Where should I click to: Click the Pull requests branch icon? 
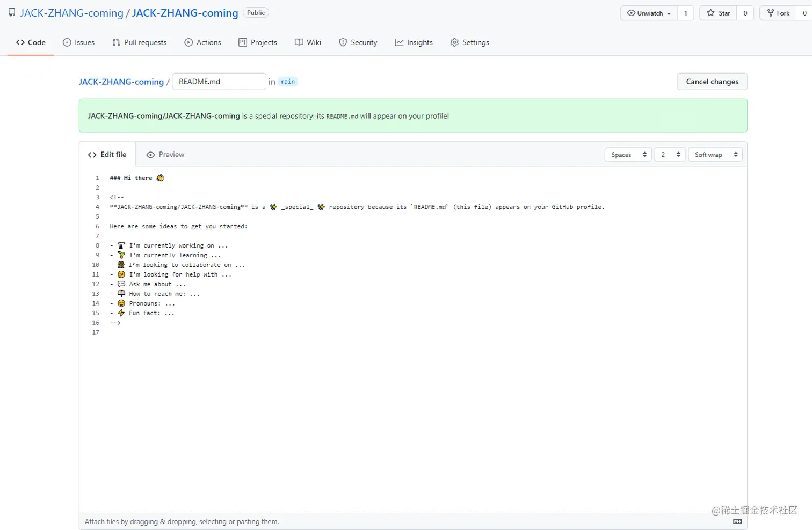tap(116, 42)
